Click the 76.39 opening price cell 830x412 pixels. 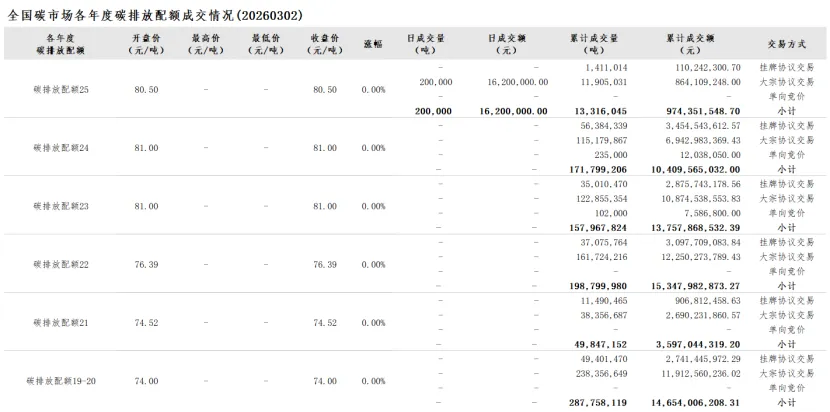click(145, 265)
